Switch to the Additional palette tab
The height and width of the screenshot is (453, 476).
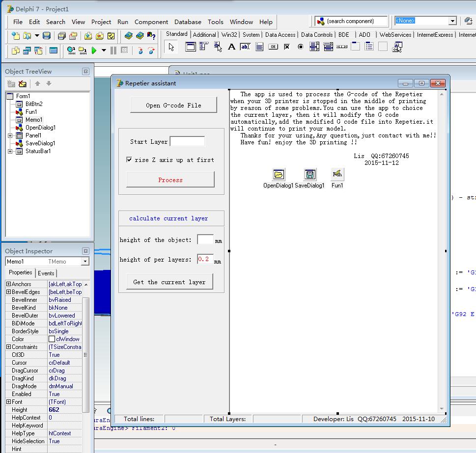coord(204,35)
